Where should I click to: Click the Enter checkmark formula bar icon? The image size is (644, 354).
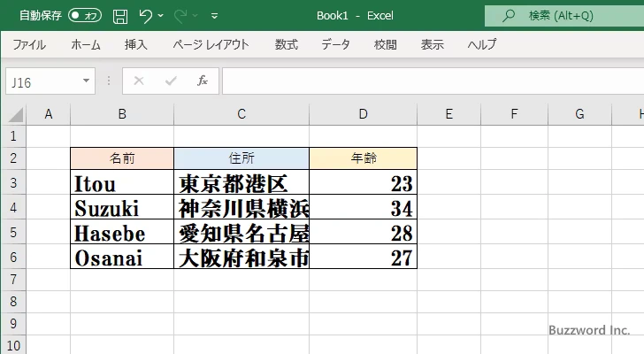171,81
